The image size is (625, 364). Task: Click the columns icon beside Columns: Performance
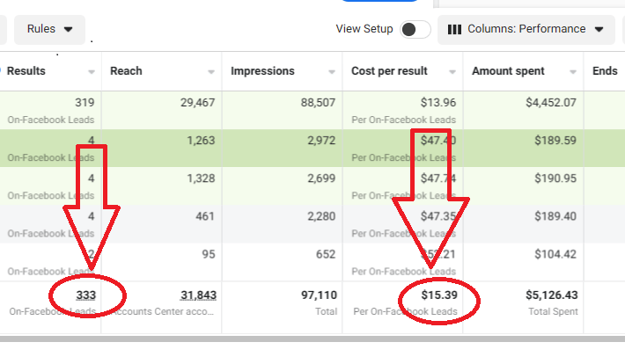coord(454,29)
